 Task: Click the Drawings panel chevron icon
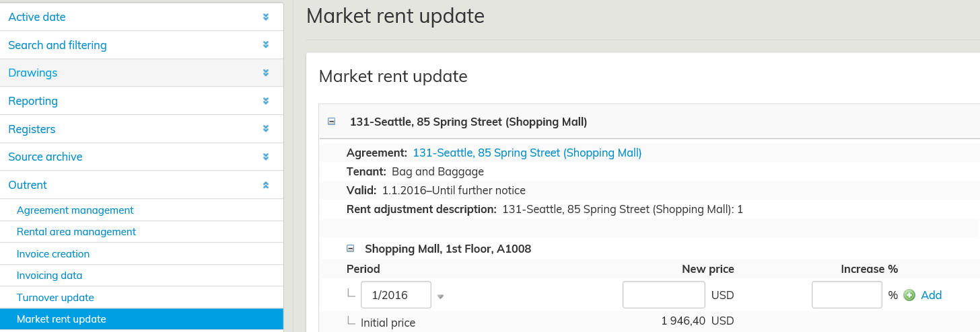266,73
